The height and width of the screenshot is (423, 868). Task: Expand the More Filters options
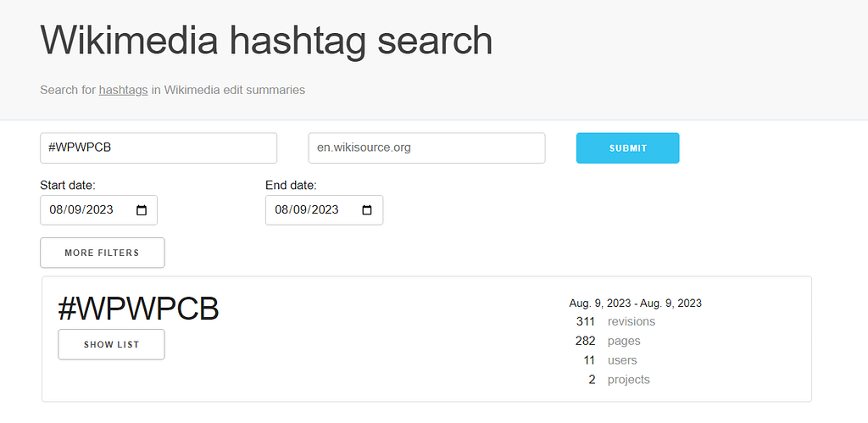click(102, 253)
